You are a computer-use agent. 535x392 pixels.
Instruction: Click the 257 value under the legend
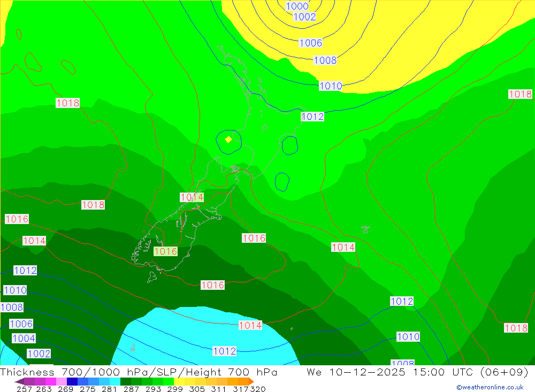(24, 389)
